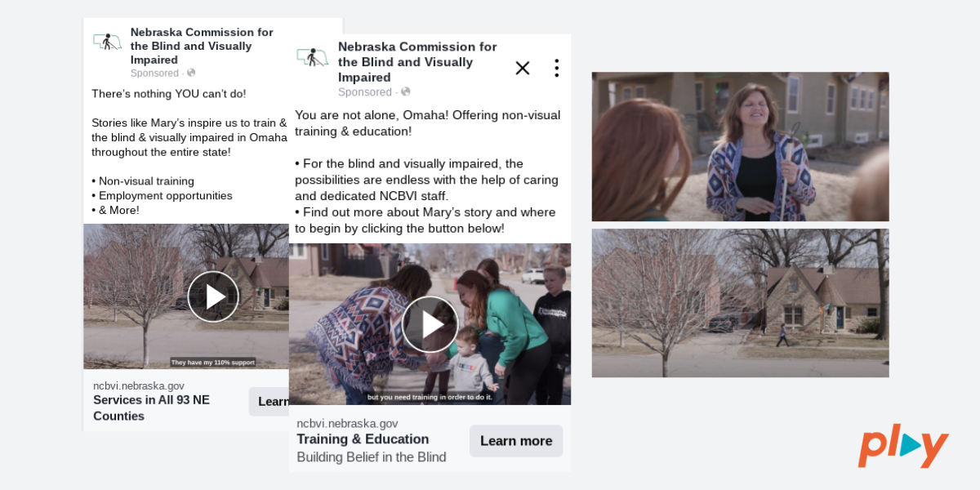980x490 pixels.
Task: Open the left ad's Nebraska Commission page name
Action: tap(202, 46)
